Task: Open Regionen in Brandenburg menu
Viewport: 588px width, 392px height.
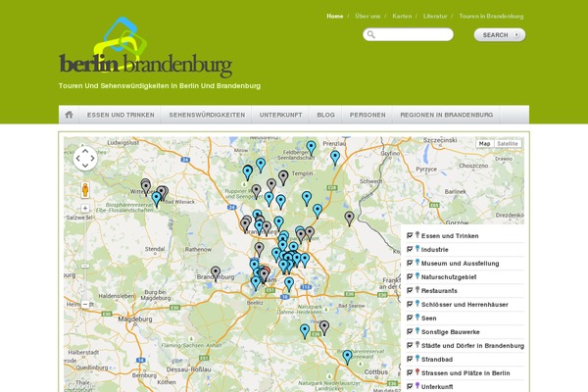Action: tap(447, 115)
